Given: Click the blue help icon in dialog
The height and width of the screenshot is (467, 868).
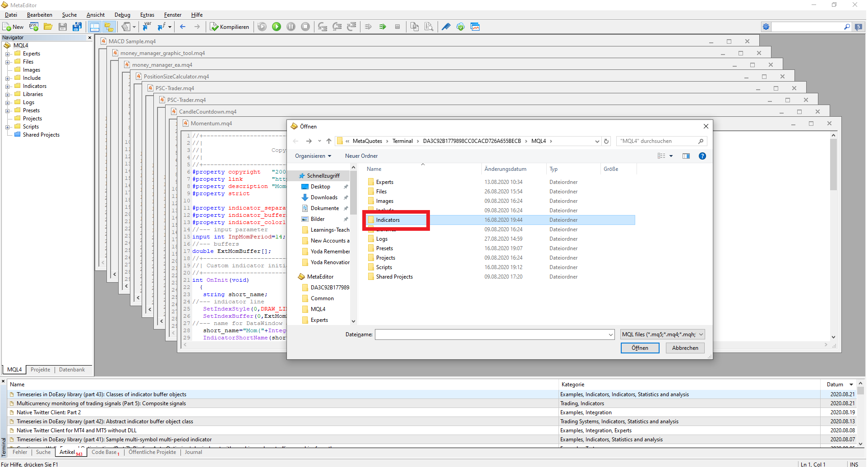Looking at the screenshot, I should 702,156.
